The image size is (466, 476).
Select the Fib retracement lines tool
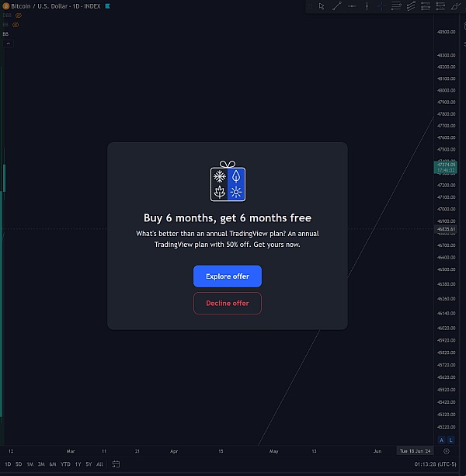396,6
